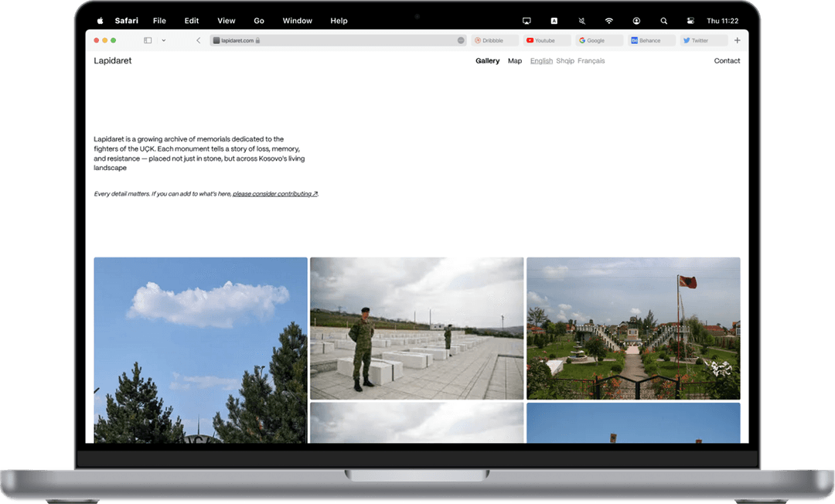
Task: Go back using the back arrow
Action: [x=198, y=40]
